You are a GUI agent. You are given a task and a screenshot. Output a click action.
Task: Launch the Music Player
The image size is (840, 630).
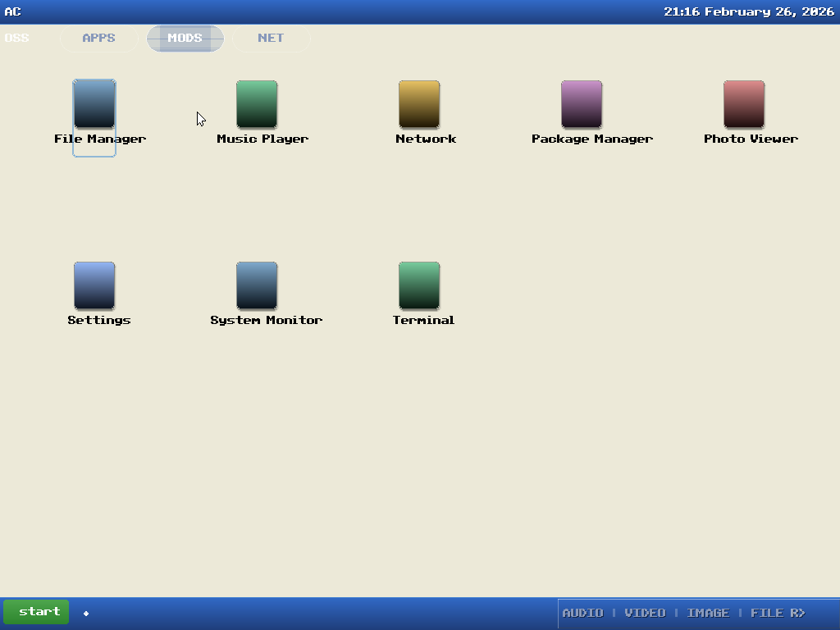coord(256,107)
